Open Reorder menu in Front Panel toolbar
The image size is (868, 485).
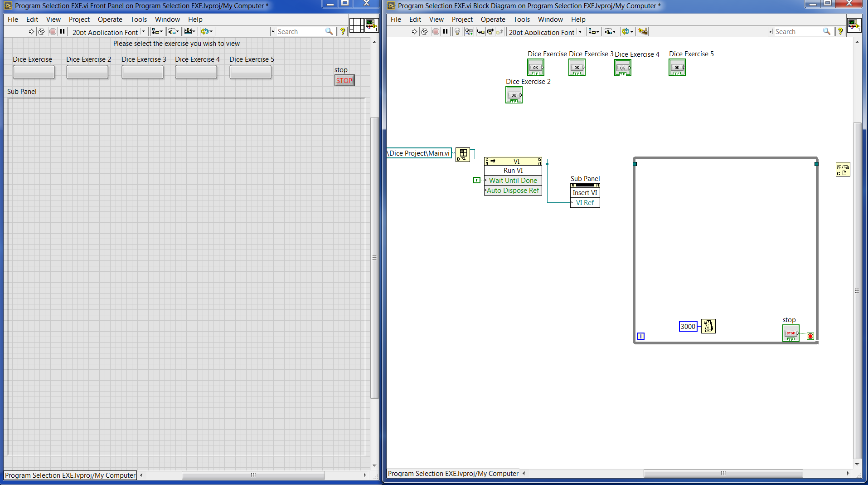[207, 31]
